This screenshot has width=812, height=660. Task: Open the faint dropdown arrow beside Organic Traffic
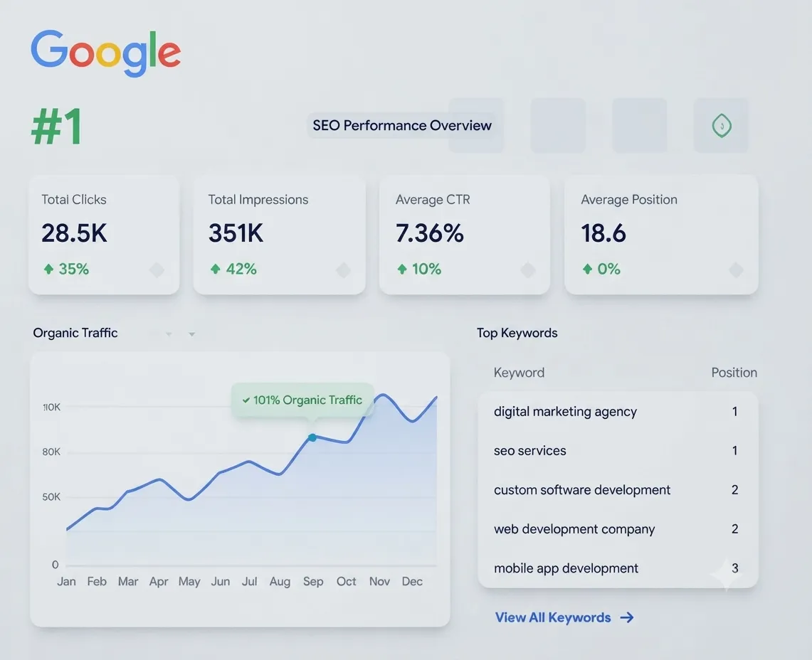pyautogui.click(x=169, y=334)
